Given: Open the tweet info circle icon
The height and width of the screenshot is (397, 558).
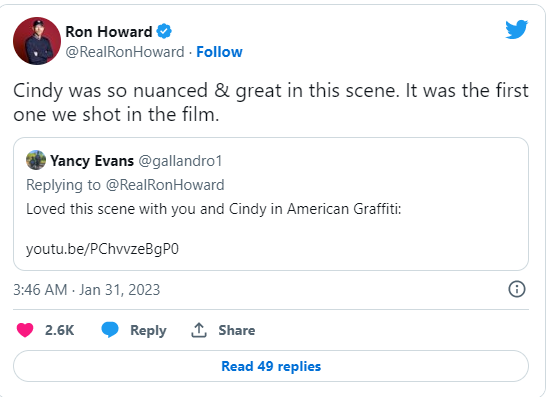Looking at the screenshot, I should (x=516, y=289).
